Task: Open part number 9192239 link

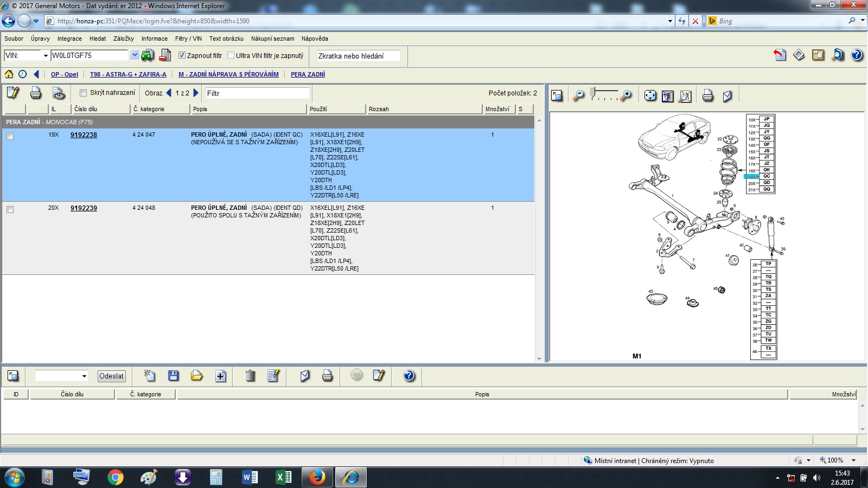Action: 84,208
